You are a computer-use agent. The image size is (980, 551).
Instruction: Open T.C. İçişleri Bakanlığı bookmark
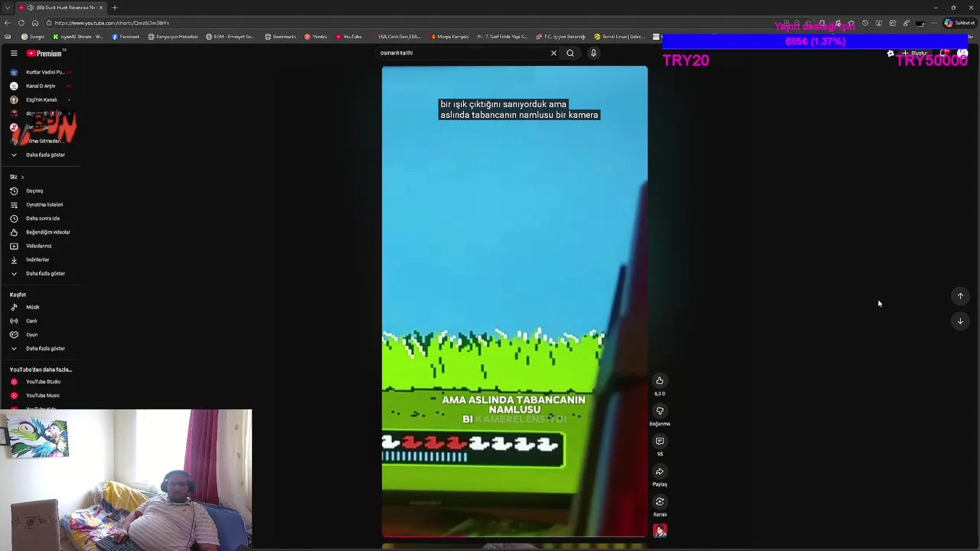(x=561, y=37)
